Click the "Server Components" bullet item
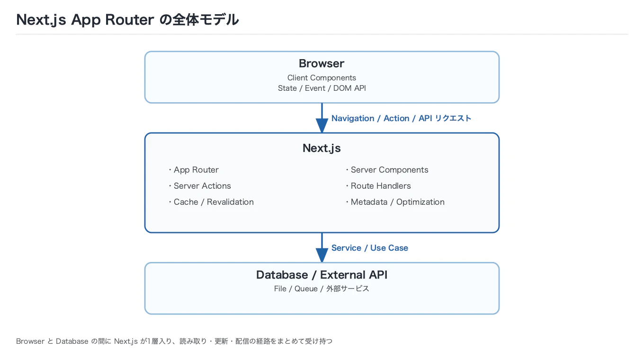644x358 pixels. [x=386, y=170]
